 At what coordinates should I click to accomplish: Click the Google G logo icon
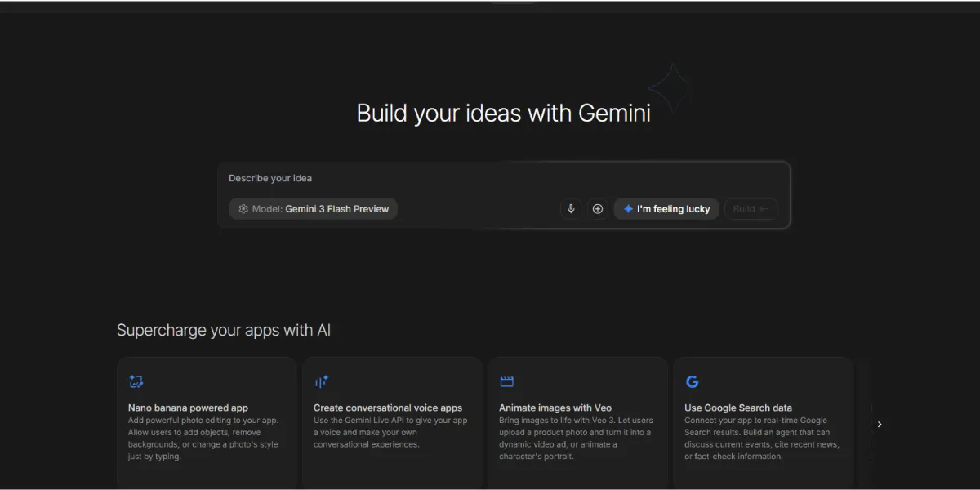(692, 381)
